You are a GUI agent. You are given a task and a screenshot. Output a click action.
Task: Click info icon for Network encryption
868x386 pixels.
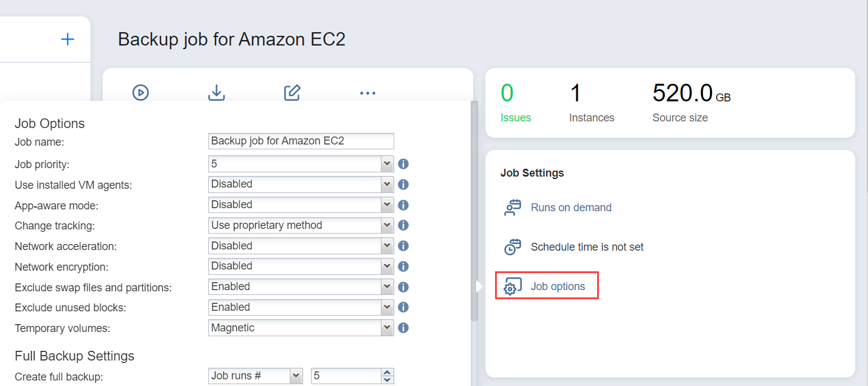(x=403, y=266)
